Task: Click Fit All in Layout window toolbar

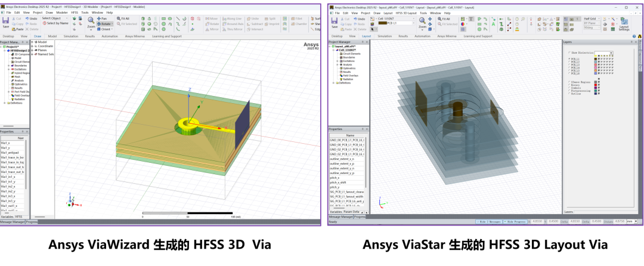Action: 444,19
